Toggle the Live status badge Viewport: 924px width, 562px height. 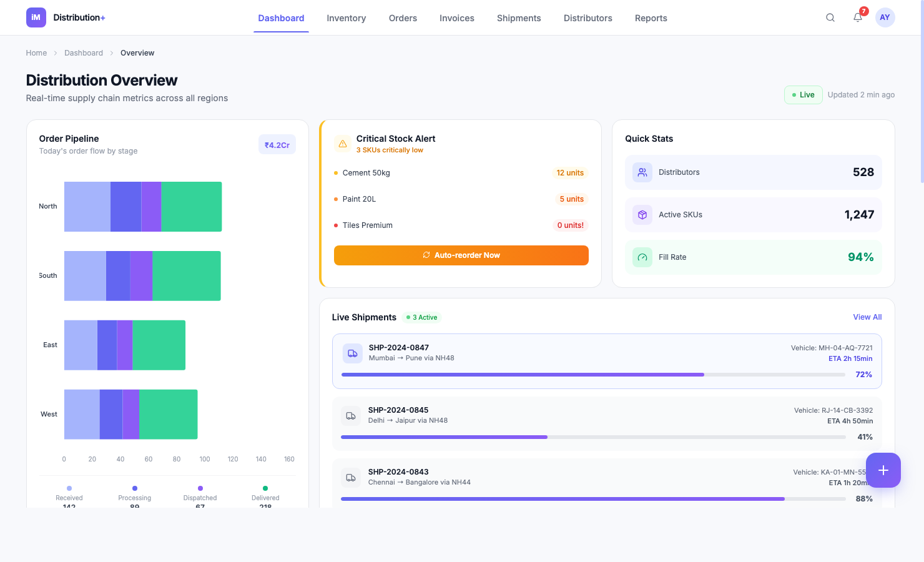pos(803,95)
